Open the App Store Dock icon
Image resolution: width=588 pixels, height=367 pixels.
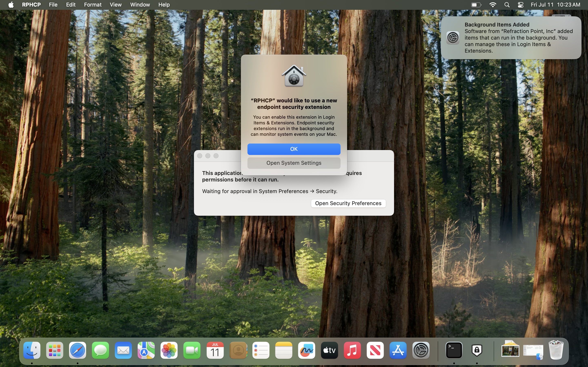[398, 350]
